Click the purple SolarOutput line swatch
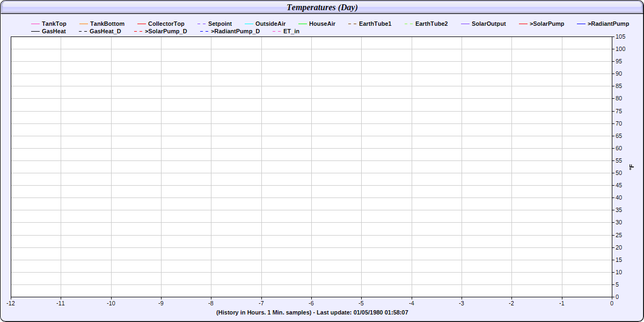This screenshot has height=322, width=644. (465, 24)
